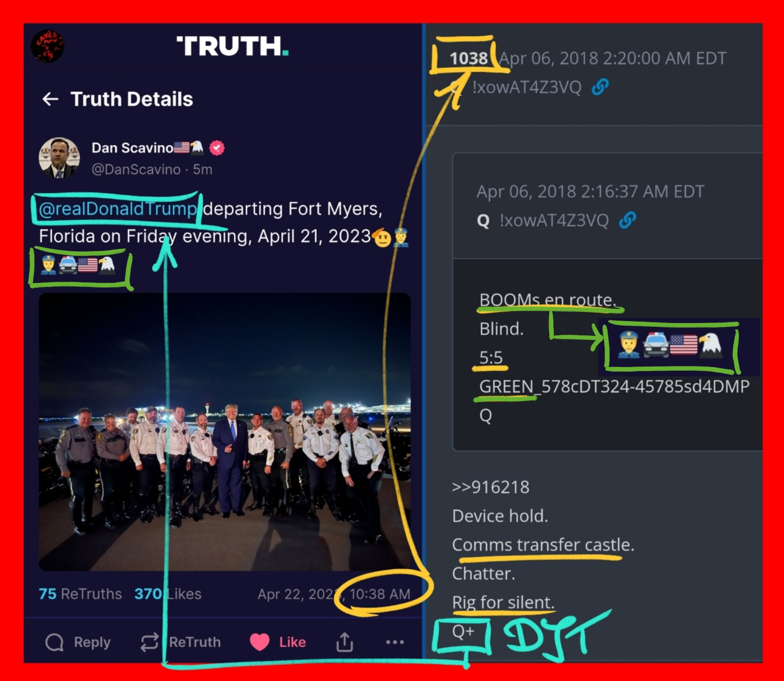Click the @DanScavino handle
This screenshot has width=784, height=681.
pos(136,169)
